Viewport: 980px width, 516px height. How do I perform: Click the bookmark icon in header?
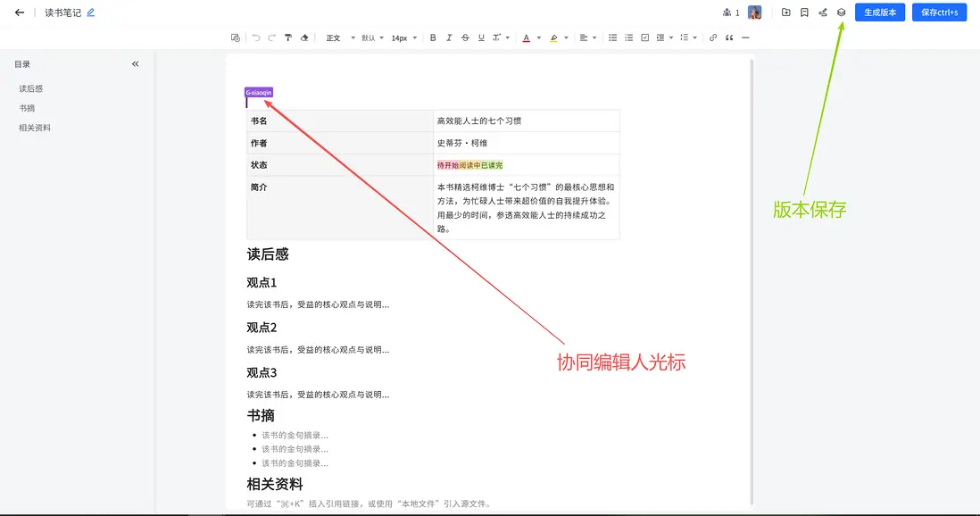click(x=804, y=12)
